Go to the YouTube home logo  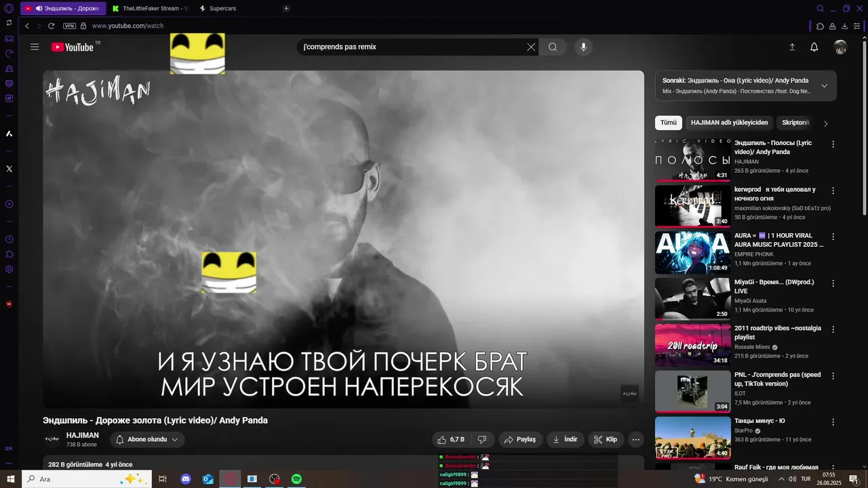tap(73, 47)
